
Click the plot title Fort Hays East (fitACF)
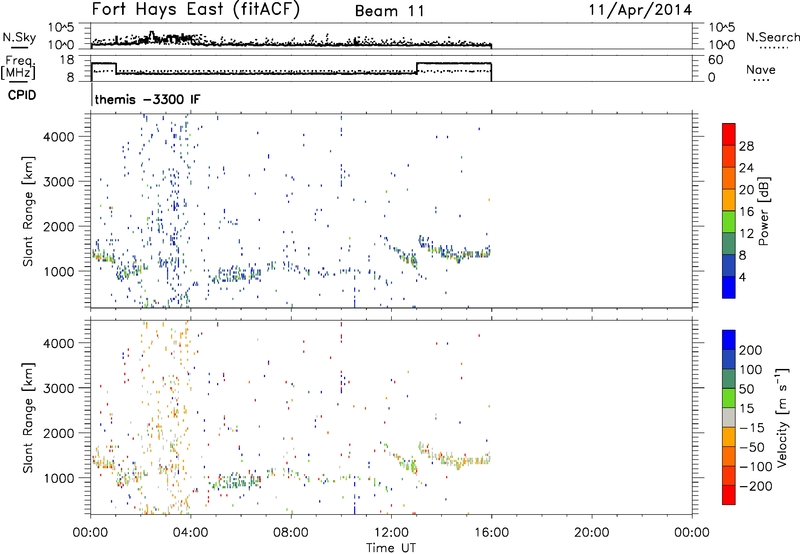click(196, 9)
